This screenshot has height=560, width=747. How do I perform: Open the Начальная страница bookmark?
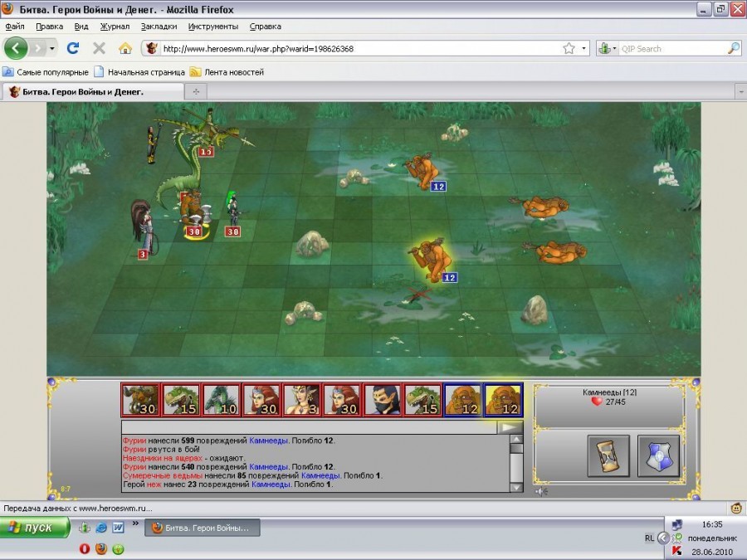(x=139, y=72)
